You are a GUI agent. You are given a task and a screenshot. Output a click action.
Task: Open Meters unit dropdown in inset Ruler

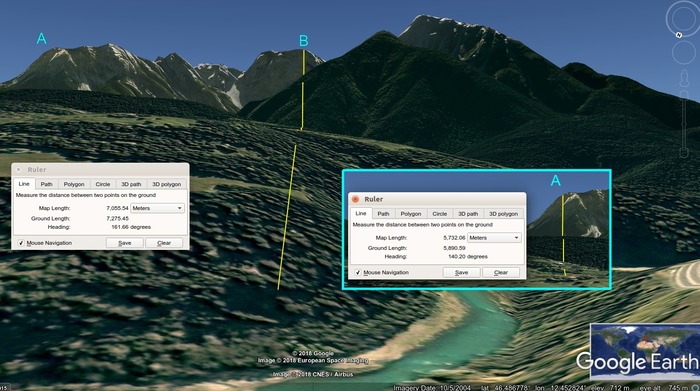[x=494, y=237]
